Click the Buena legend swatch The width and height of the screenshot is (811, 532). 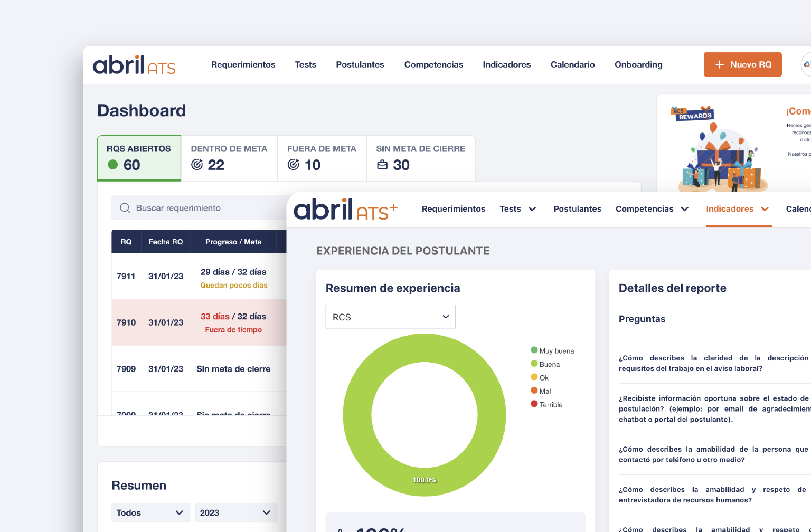coord(534,364)
